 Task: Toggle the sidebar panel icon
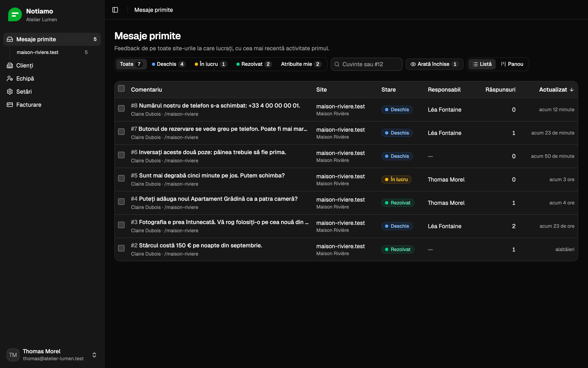pos(115,10)
